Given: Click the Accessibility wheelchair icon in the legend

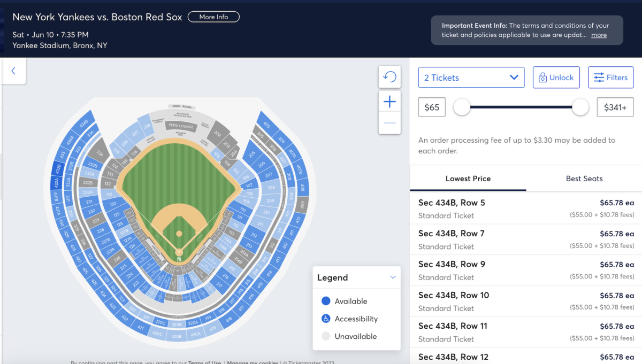Looking at the screenshot, I should pyautogui.click(x=326, y=318).
